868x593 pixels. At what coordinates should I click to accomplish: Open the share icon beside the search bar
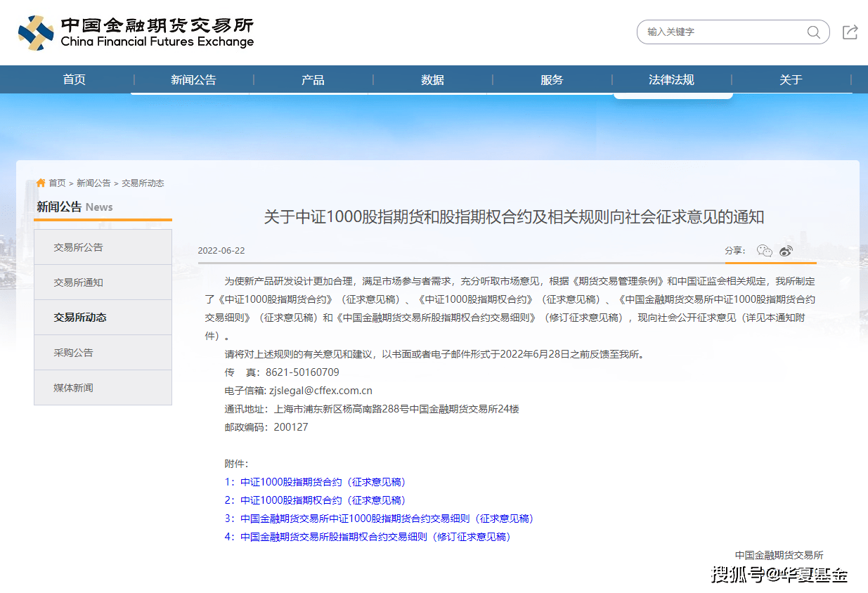850,32
